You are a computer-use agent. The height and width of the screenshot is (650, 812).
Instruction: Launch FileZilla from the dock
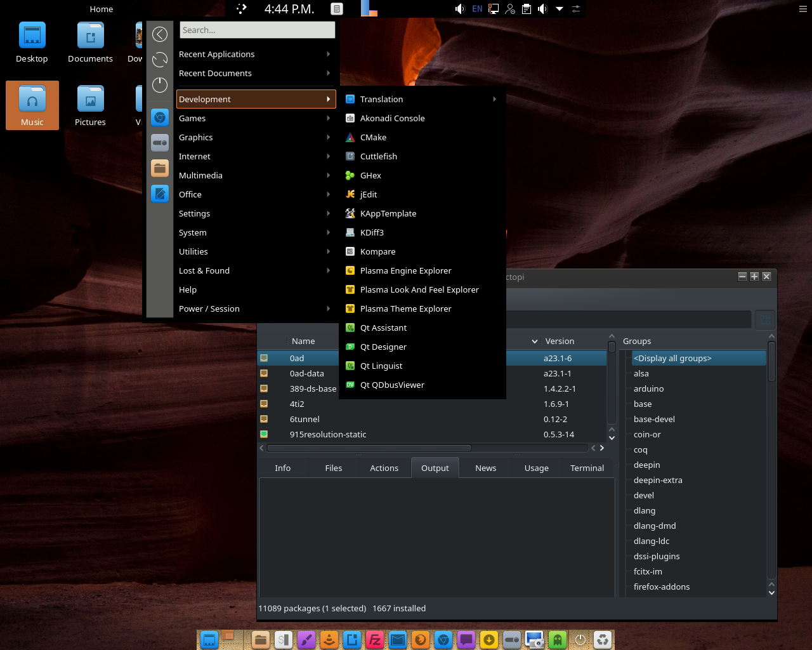pyautogui.click(x=375, y=640)
